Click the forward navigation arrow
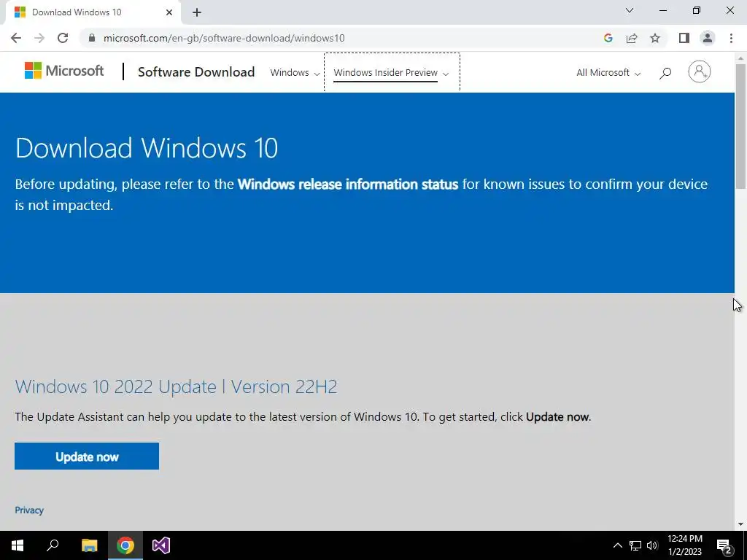The image size is (747, 560). pyautogui.click(x=39, y=38)
